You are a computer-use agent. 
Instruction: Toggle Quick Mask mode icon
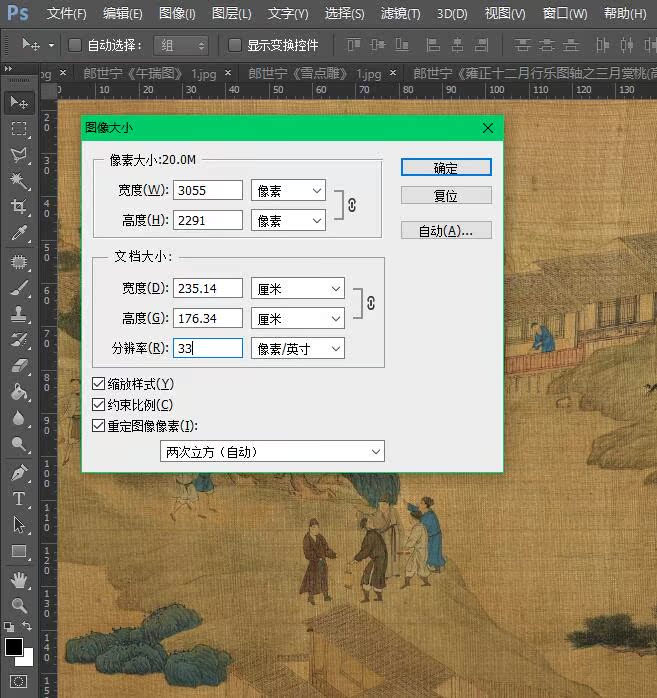click(18, 681)
